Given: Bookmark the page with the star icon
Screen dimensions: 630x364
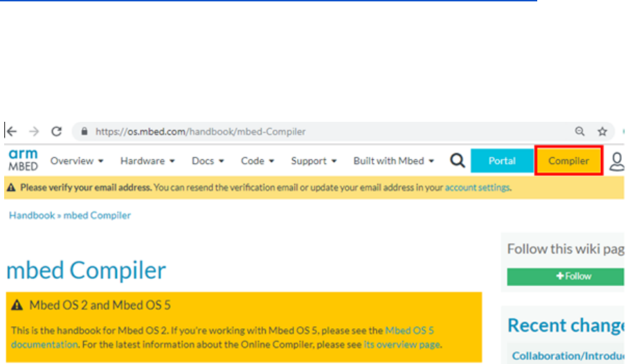Looking at the screenshot, I should (x=602, y=131).
